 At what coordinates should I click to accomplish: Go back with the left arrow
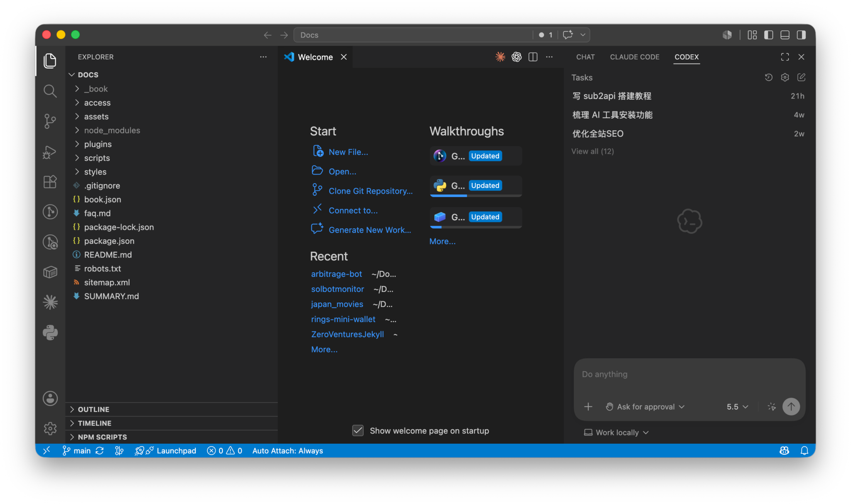[268, 35]
